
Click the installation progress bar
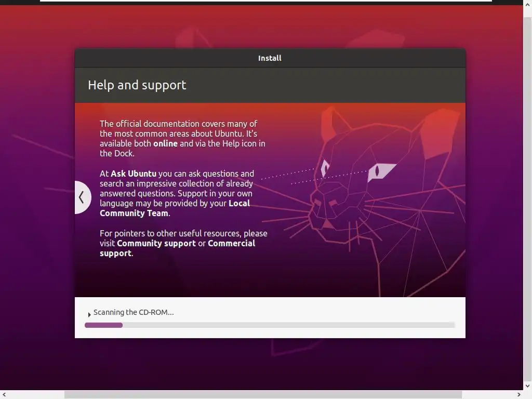(x=270, y=325)
